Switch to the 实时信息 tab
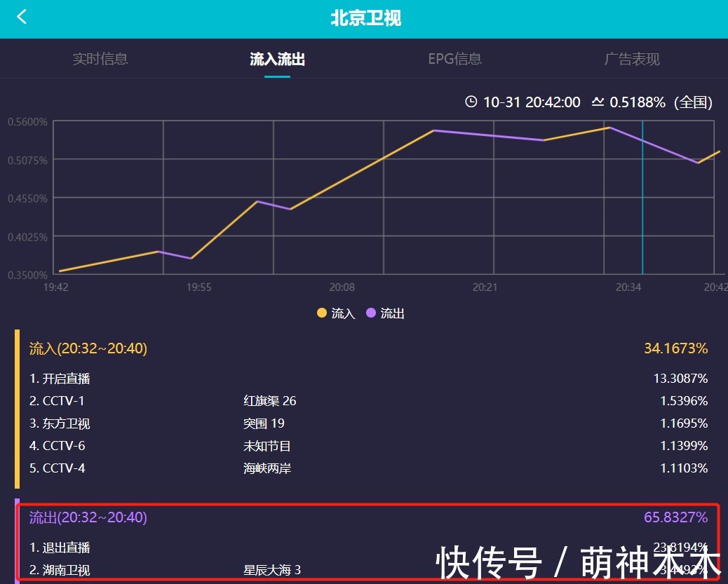This screenshot has width=728, height=584. (x=100, y=59)
